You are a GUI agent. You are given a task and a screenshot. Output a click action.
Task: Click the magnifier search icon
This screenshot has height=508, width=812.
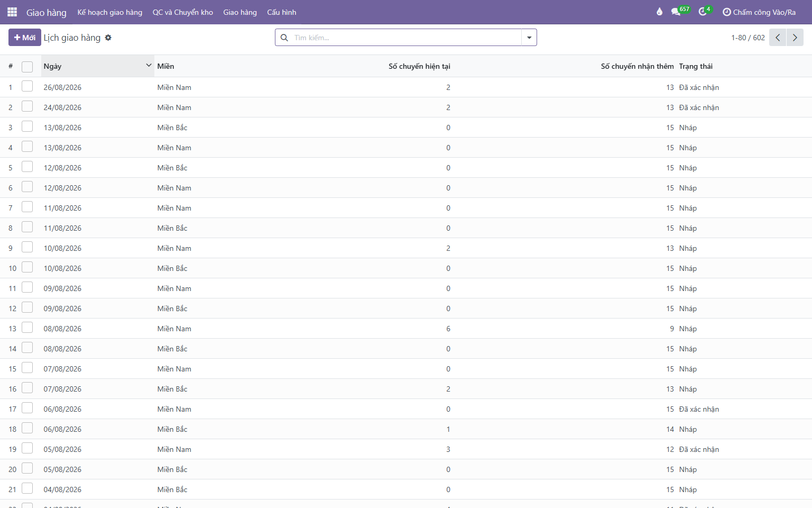284,38
